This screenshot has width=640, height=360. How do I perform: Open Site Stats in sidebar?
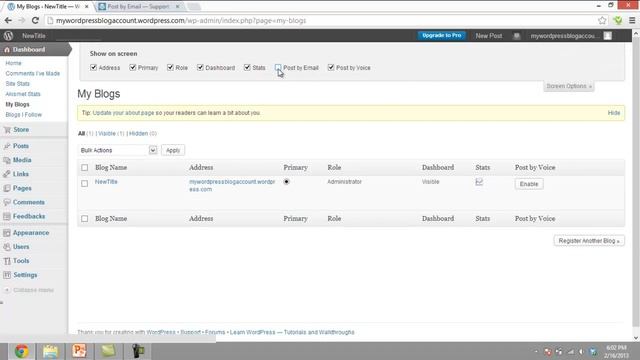tap(18, 84)
